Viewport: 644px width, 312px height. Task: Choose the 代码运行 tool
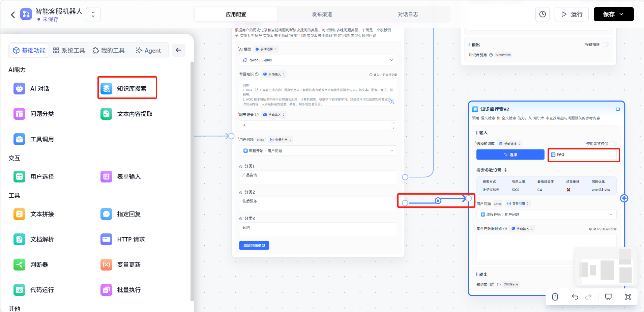(x=34, y=290)
